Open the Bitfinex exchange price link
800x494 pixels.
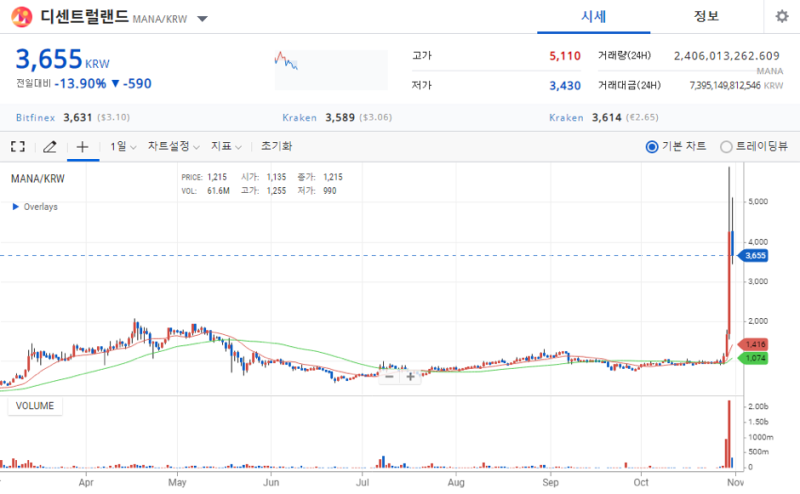(73, 118)
